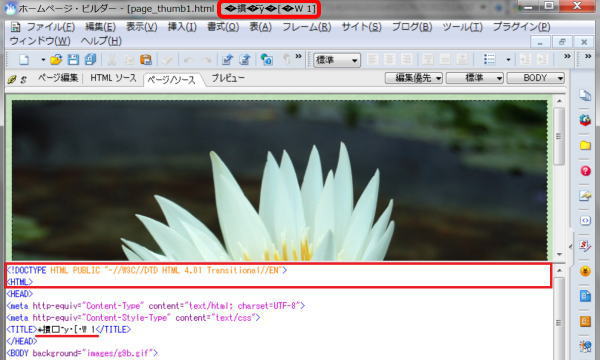600x360 pixels.
Task: Open the 挿入(I) menu
Action: [x=182, y=27]
